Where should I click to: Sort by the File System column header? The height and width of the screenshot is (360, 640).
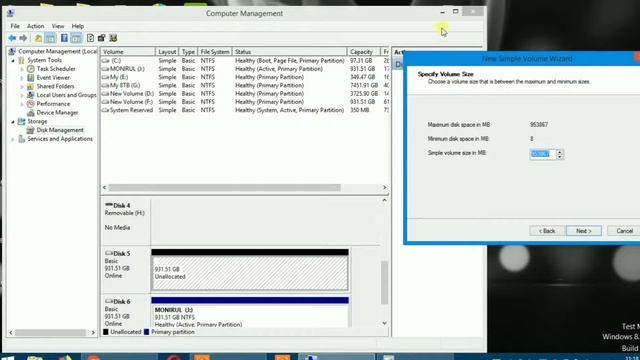tap(215, 52)
